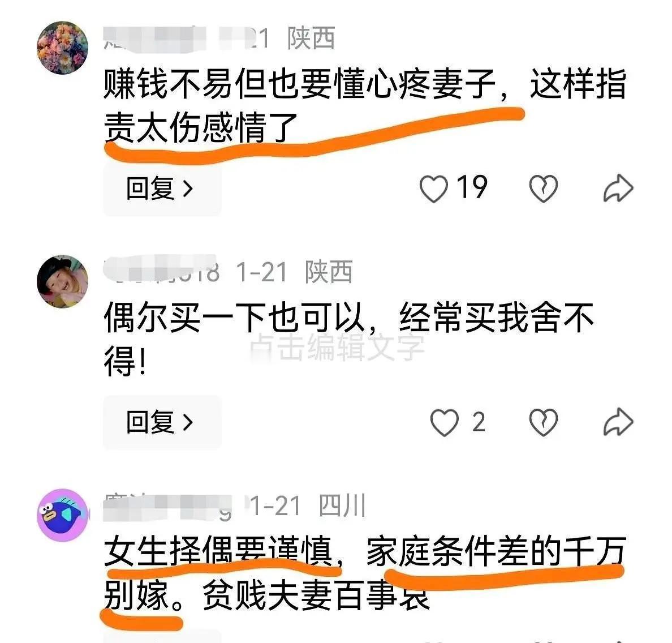Image resolution: width=672 pixels, height=643 pixels.
Task: Open the smiling child avatar profile
Action: (x=63, y=281)
